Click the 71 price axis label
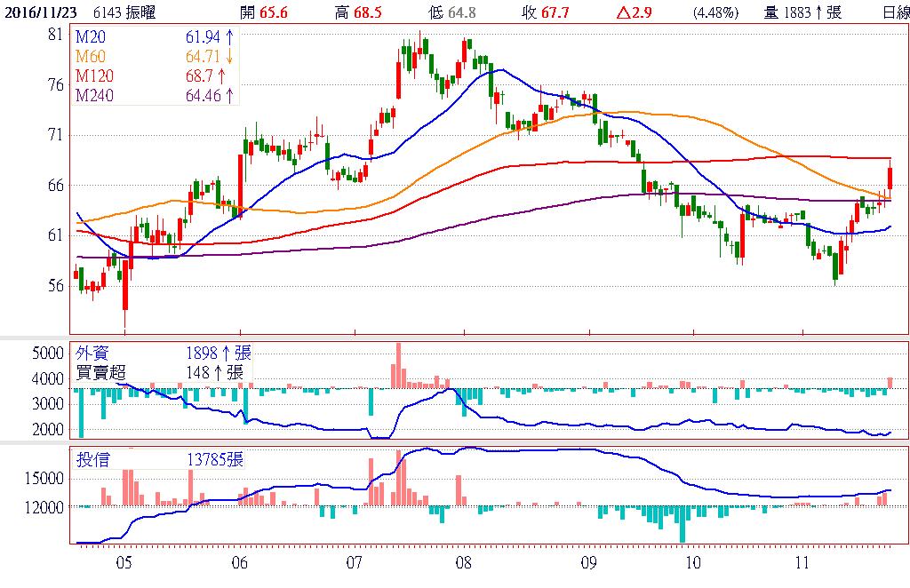The height and width of the screenshot is (588, 910). coord(55,135)
